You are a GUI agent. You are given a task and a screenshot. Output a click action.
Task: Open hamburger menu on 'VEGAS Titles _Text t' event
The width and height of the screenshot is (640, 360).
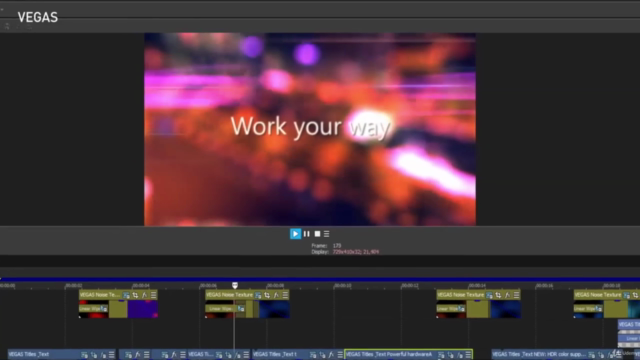point(340,355)
